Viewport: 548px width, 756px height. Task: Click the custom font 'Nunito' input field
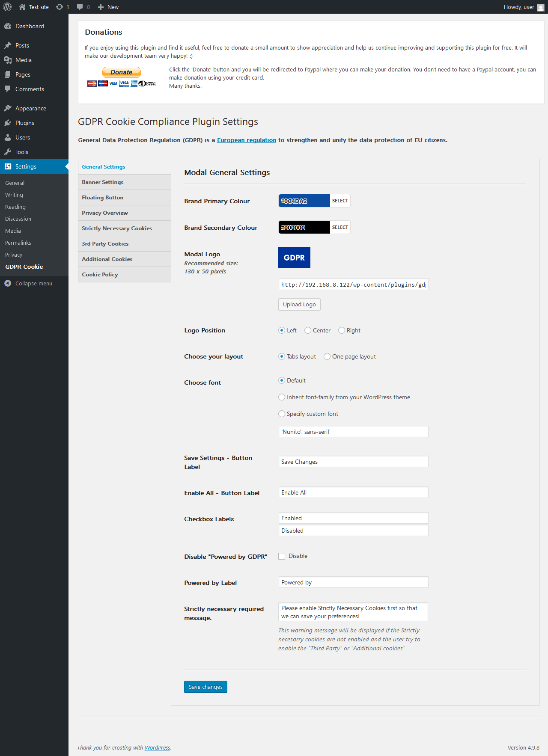(353, 432)
